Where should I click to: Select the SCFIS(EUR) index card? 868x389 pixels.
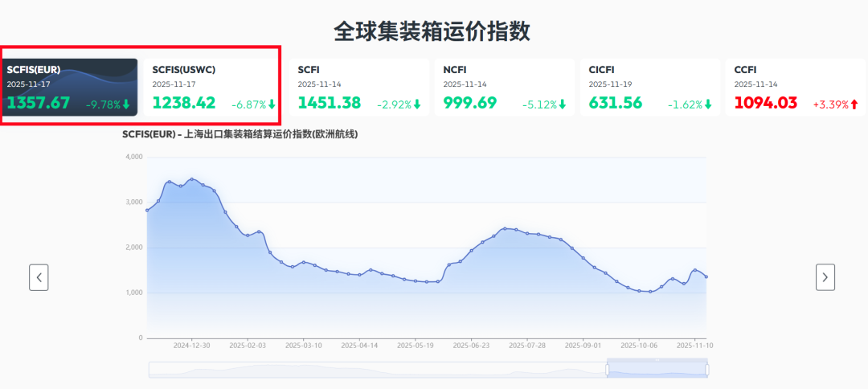tap(70, 87)
